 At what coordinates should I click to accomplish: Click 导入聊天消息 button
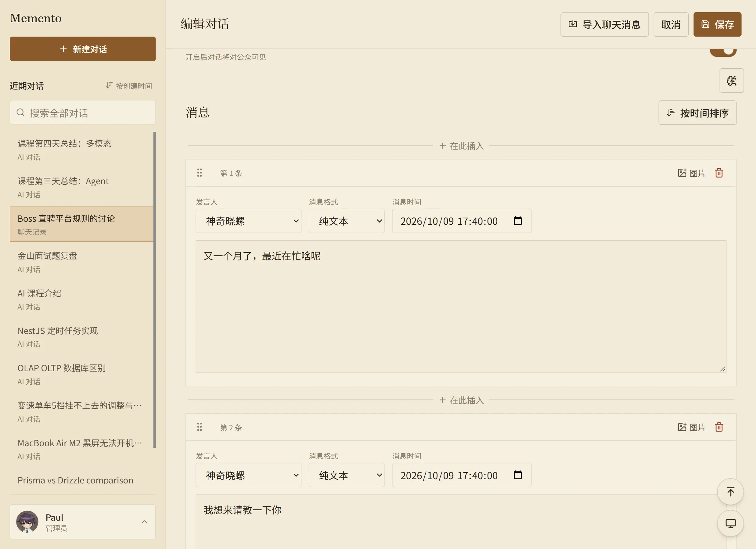click(x=604, y=24)
